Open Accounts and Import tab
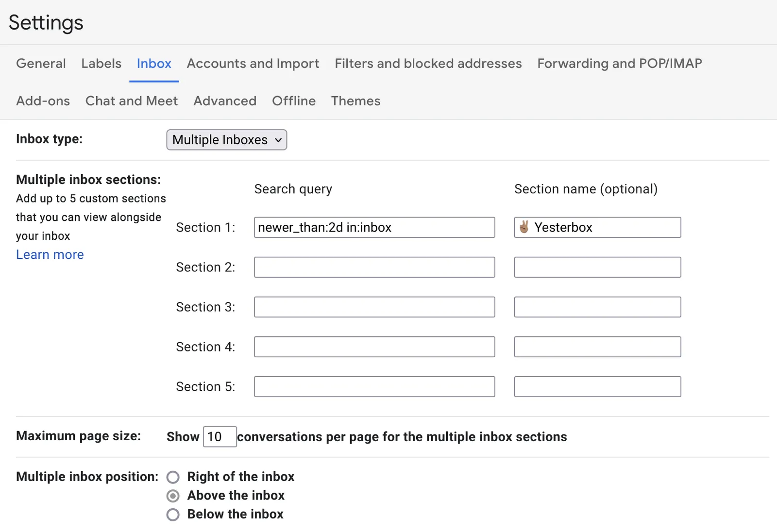 (x=253, y=64)
